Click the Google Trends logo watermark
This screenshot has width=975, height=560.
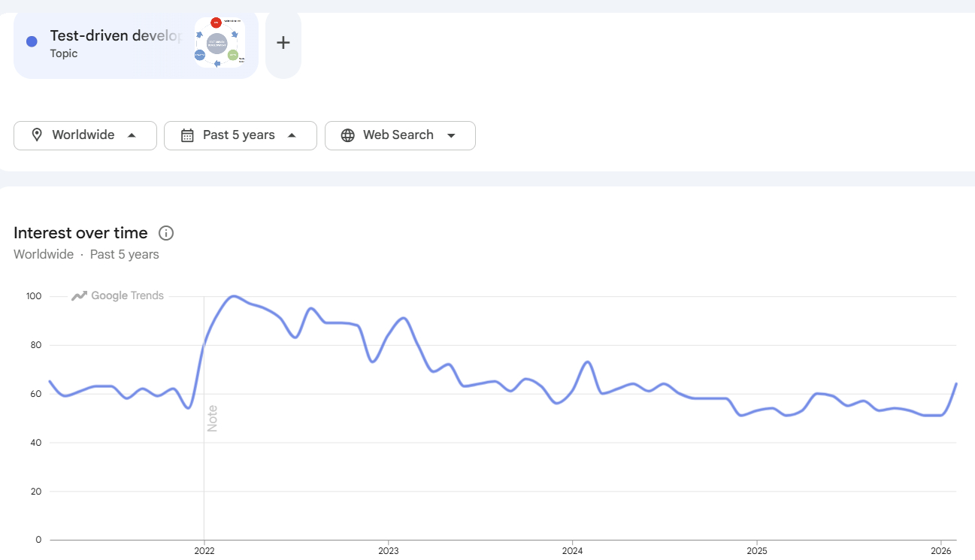pos(118,296)
